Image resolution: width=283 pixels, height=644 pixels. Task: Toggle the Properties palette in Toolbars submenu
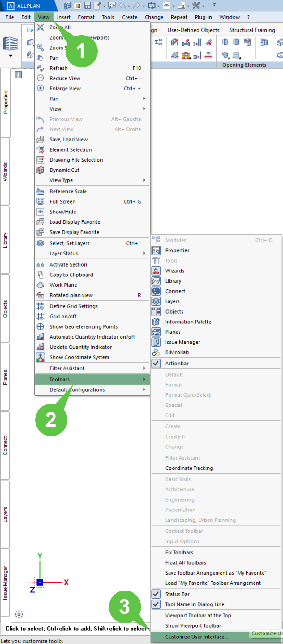point(216,250)
